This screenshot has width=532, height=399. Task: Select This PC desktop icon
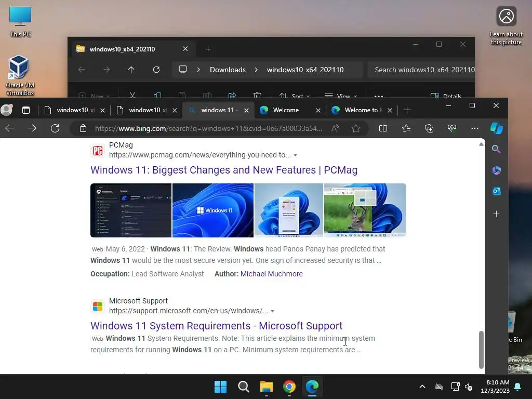tap(20, 22)
